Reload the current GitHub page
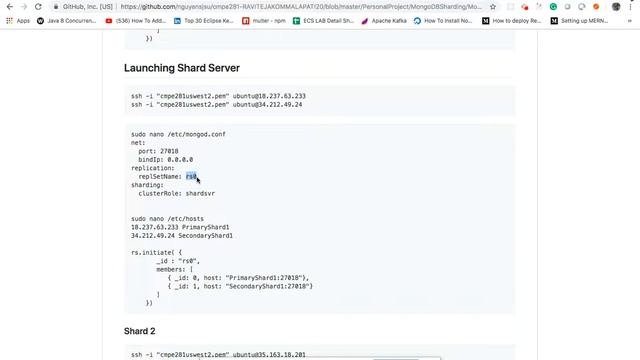Image resolution: width=640 pixels, height=360 pixels. pos(38,7)
